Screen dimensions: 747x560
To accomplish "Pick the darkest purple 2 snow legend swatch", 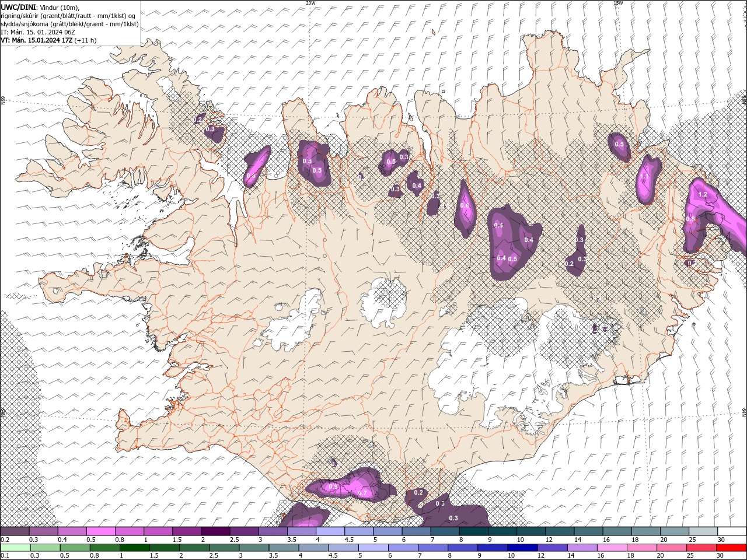I will pos(215,531).
